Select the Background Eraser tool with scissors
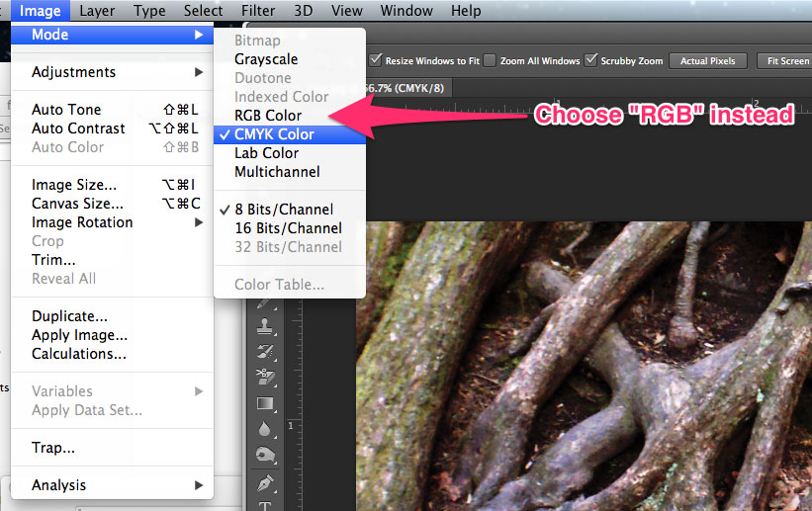 click(265, 377)
